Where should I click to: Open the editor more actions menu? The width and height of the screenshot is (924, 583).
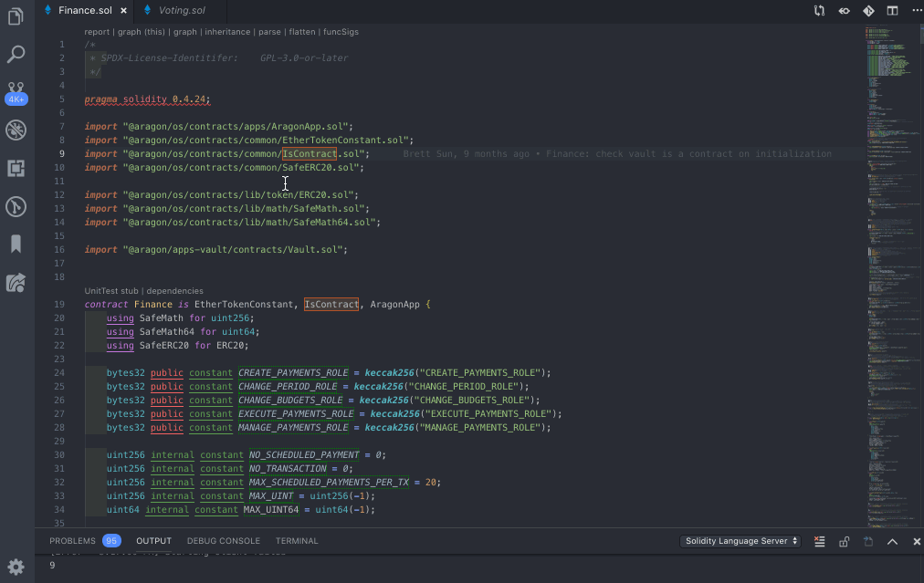[917, 10]
